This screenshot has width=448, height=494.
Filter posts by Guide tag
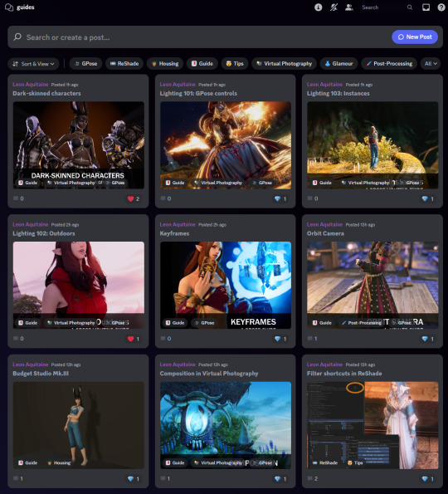coord(202,64)
